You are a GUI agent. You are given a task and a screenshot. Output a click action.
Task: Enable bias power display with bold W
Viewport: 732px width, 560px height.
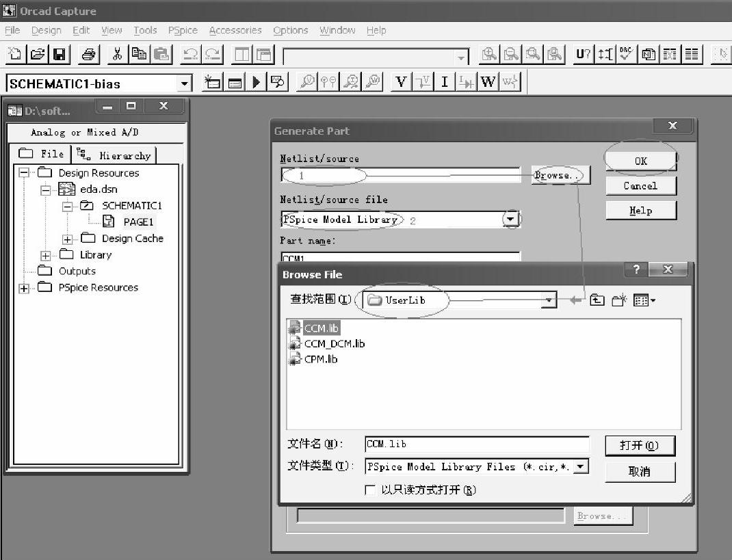coord(488,82)
